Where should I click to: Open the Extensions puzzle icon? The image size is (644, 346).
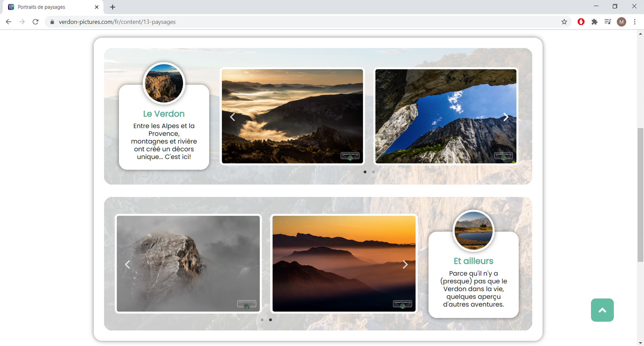click(594, 22)
